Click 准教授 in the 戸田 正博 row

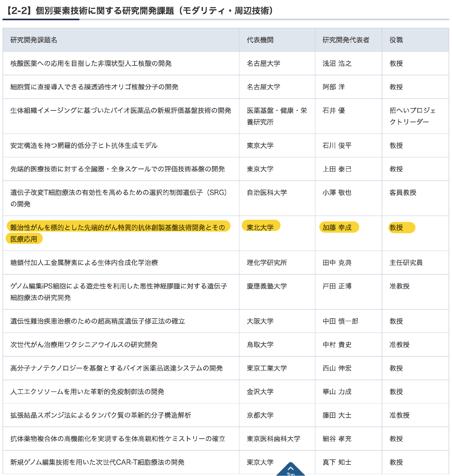(x=399, y=286)
